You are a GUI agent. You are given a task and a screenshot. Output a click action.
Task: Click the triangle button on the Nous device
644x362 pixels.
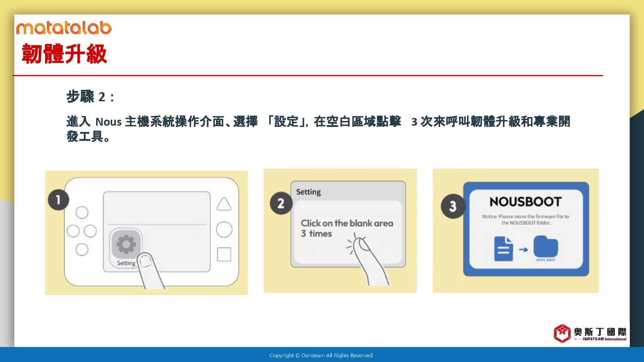(224, 204)
